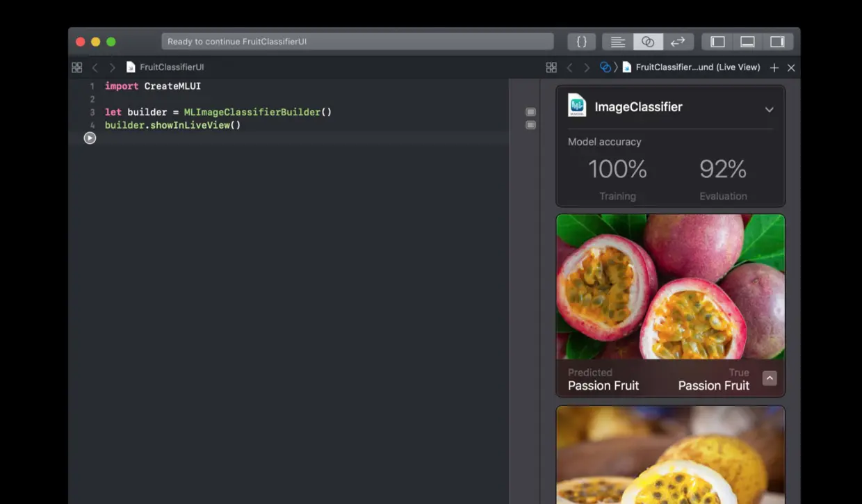
Task: Toggle the debug area visibility
Action: [747, 42]
